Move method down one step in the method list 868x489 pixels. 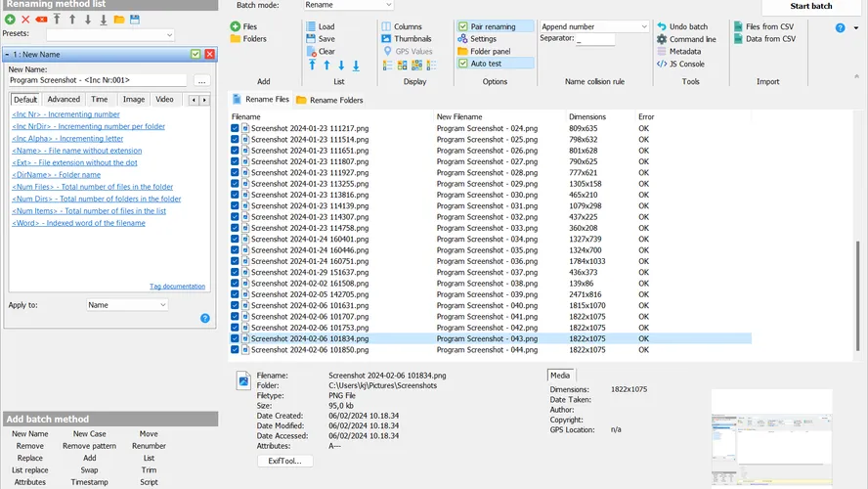click(x=87, y=20)
